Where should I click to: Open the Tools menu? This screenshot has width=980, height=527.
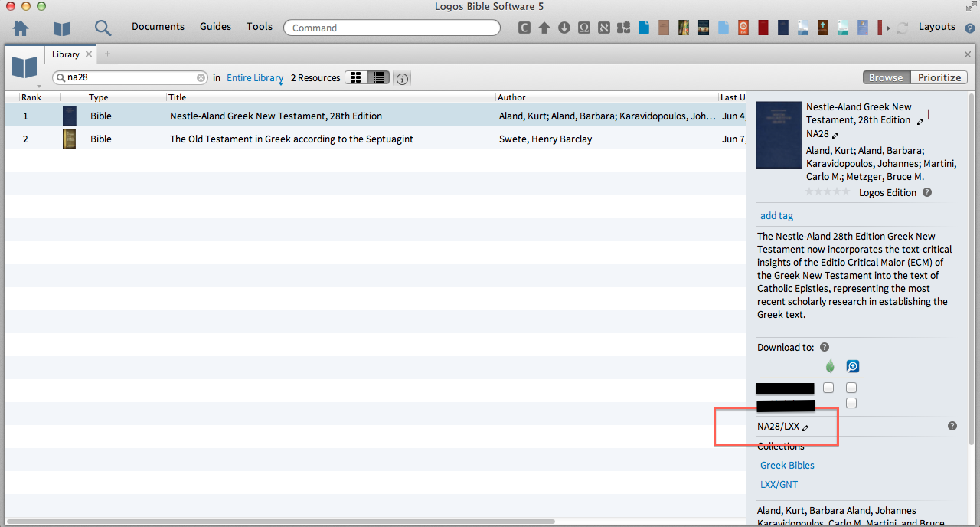point(260,26)
